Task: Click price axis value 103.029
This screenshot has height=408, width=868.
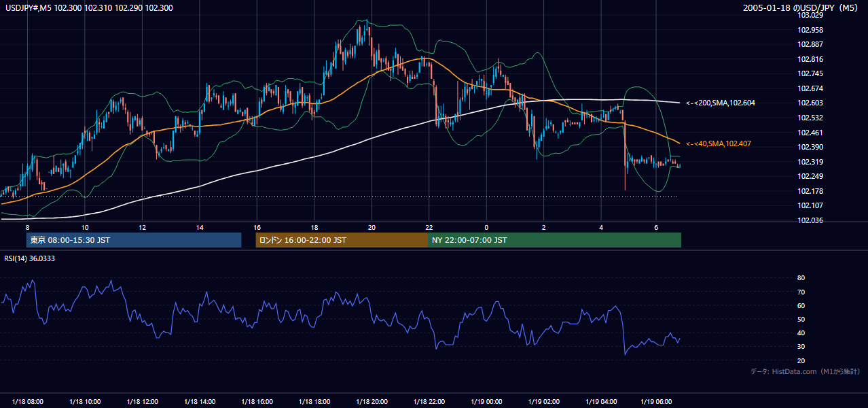Action: point(810,15)
